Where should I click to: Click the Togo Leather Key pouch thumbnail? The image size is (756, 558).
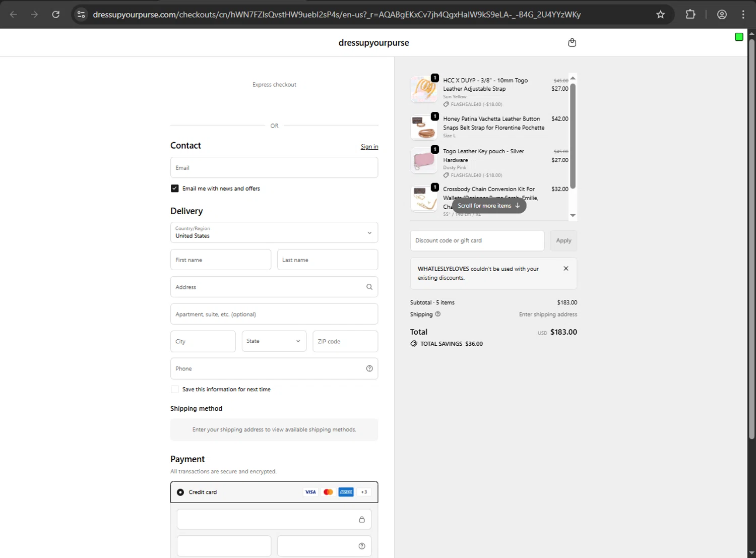point(424,160)
